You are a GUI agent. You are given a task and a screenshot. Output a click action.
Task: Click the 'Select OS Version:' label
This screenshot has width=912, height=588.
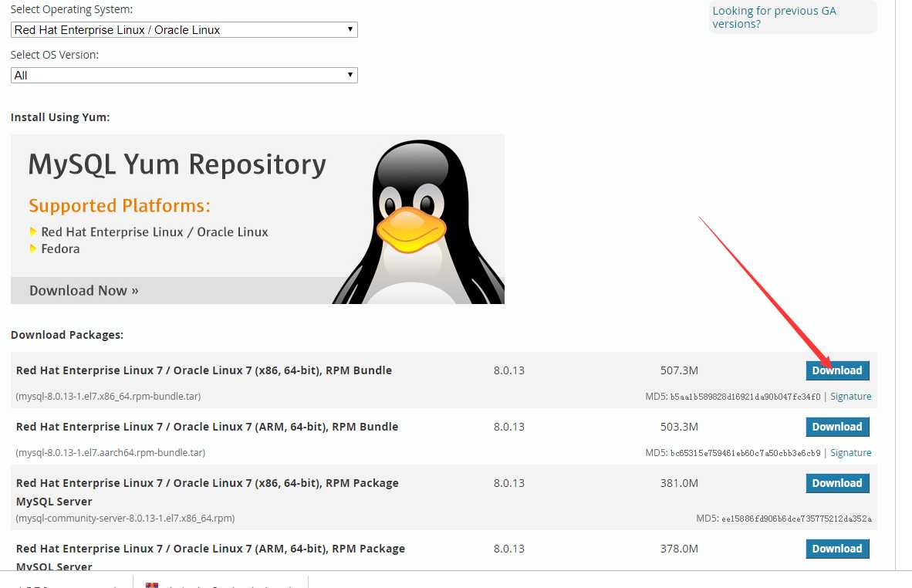[x=55, y=56]
